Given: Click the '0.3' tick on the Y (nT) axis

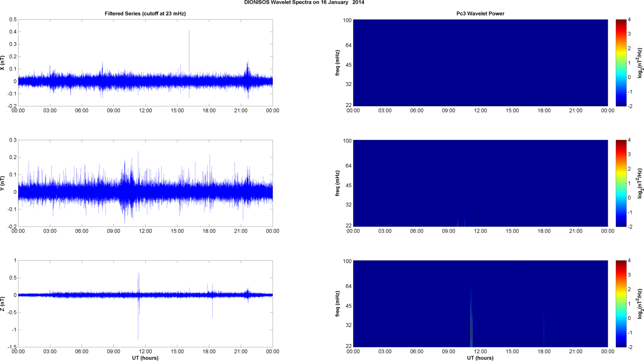Looking at the screenshot, I should click(13, 140).
